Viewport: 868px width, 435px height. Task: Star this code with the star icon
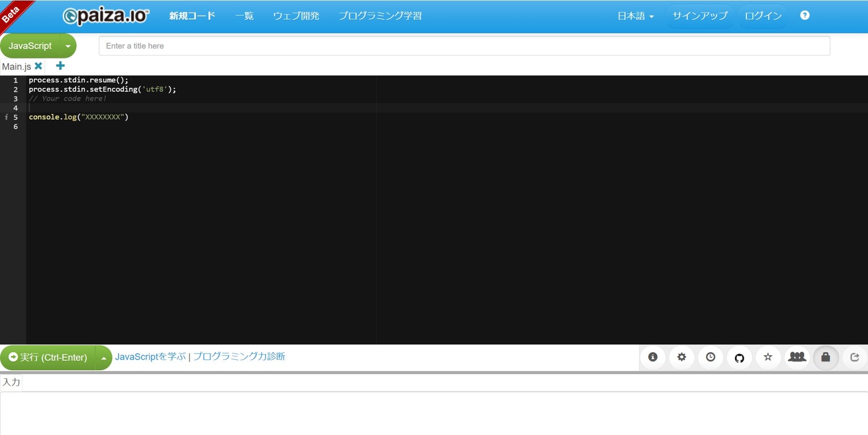point(768,357)
